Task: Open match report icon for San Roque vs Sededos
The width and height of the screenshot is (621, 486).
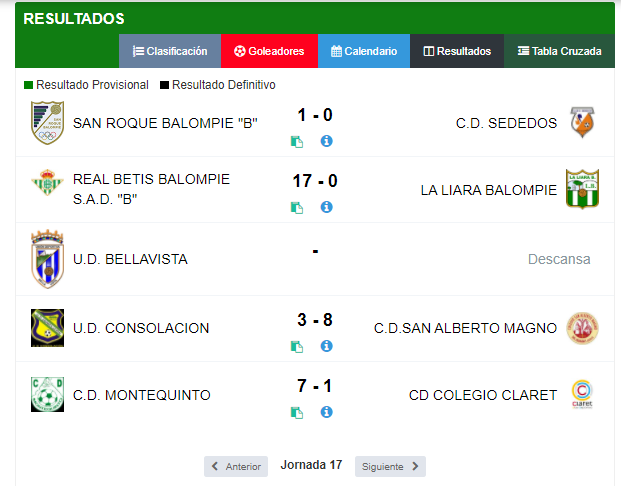Action: [x=297, y=141]
